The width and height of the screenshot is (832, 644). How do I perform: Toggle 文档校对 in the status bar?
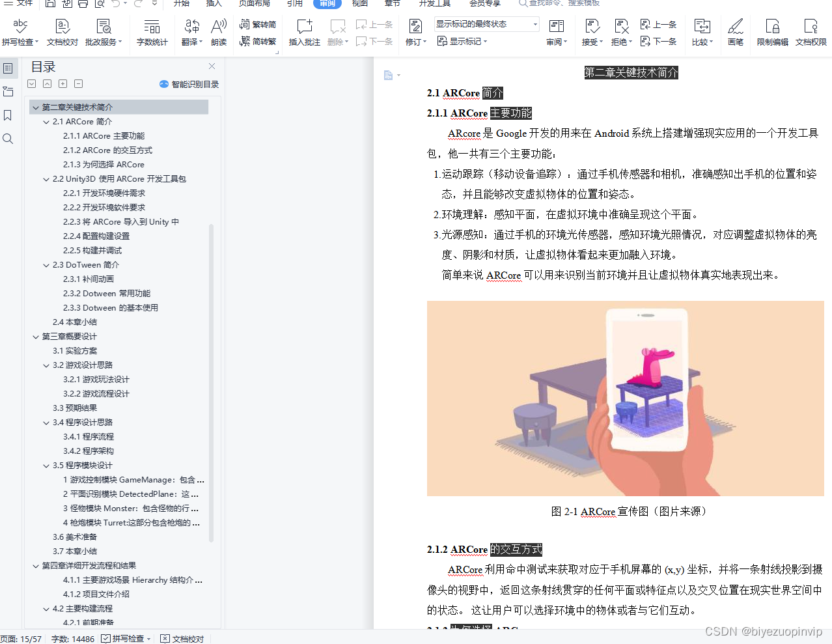coord(182,639)
